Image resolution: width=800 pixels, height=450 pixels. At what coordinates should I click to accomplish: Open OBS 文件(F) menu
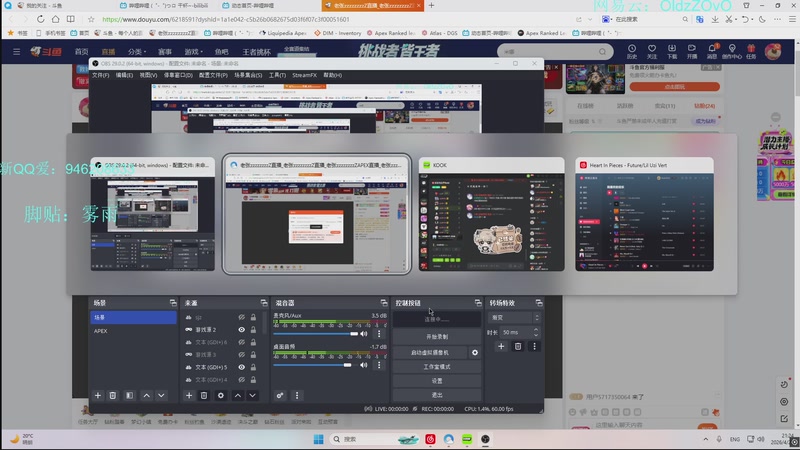(101, 76)
